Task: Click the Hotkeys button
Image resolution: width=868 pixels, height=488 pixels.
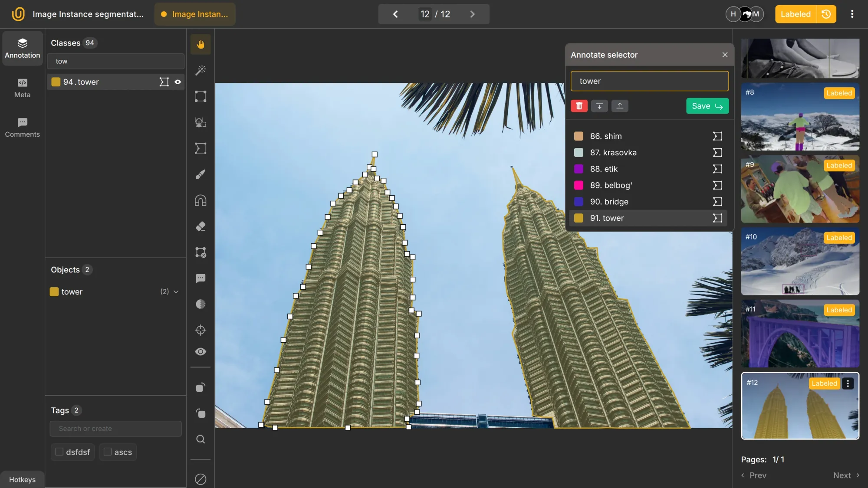Action: click(x=22, y=479)
